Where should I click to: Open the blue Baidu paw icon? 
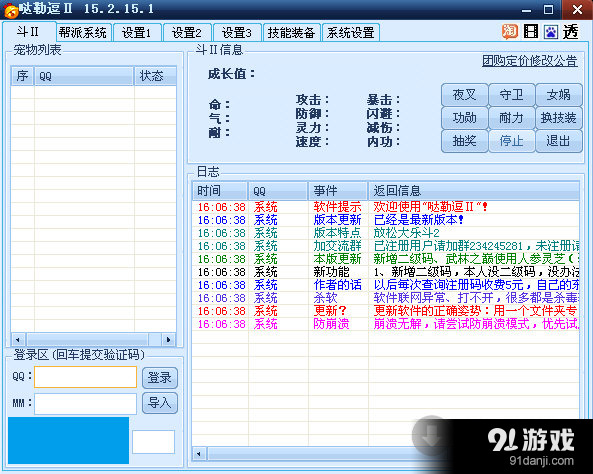(x=551, y=32)
